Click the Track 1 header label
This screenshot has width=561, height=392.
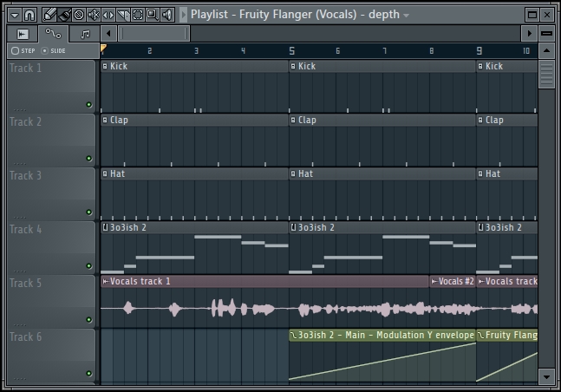pyautogui.click(x=25, y=68)
